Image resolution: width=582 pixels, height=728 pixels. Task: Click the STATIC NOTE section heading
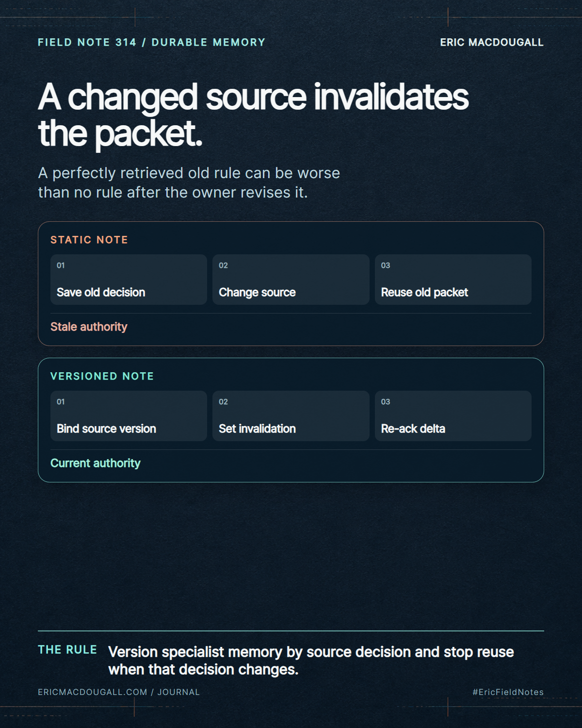[x=89, y=240]
